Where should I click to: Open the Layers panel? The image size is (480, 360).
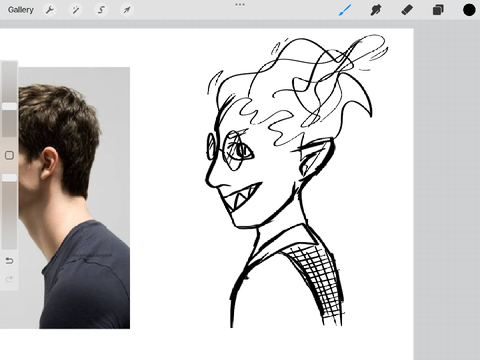pyautogui.click(x=438, y=10)
